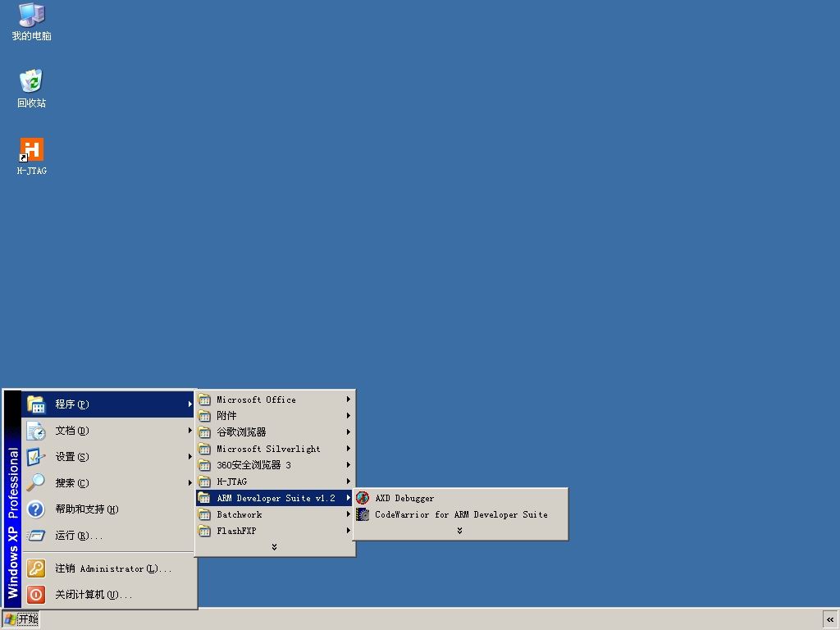This screenshot has height=630, width=840.
Task: Click the 运行 run icon
Action: [x=36, y=535]
